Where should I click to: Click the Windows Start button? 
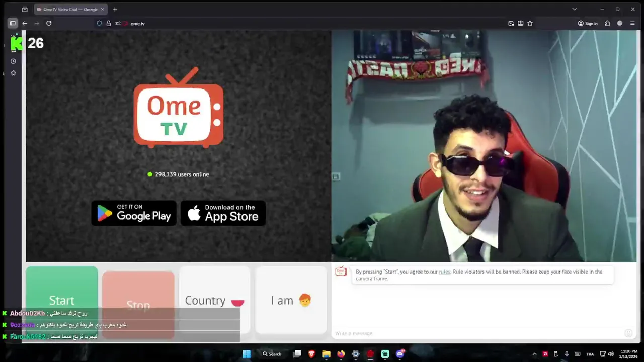[x=247, y=354]
